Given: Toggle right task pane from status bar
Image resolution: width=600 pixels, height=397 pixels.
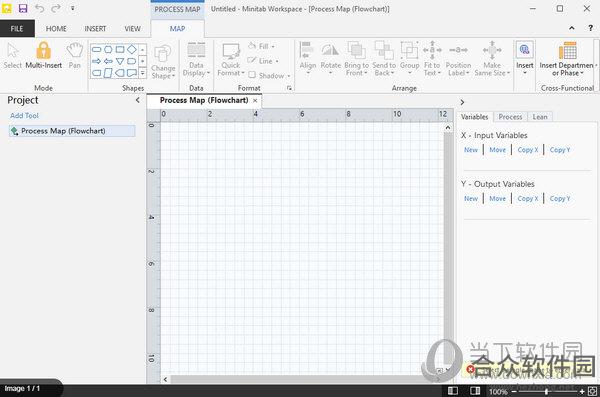Looking at the screenshot, I should [475, 391].
